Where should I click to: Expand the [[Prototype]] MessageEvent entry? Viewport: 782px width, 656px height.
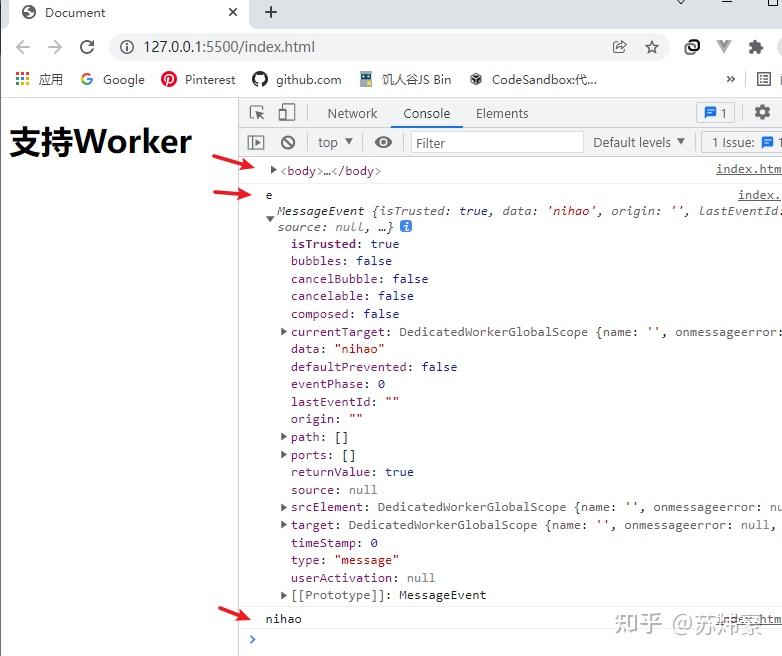pyautogui.click(x=283, y=595)
